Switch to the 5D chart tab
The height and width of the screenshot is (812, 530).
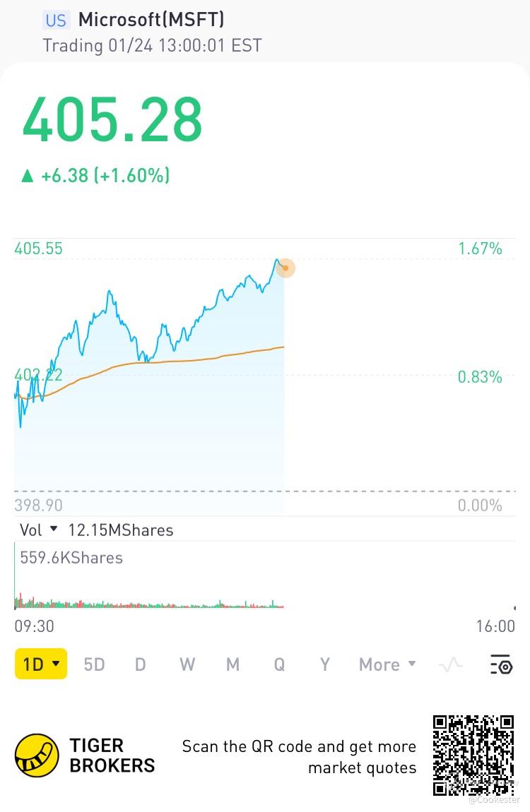click(x=94, y=664)
